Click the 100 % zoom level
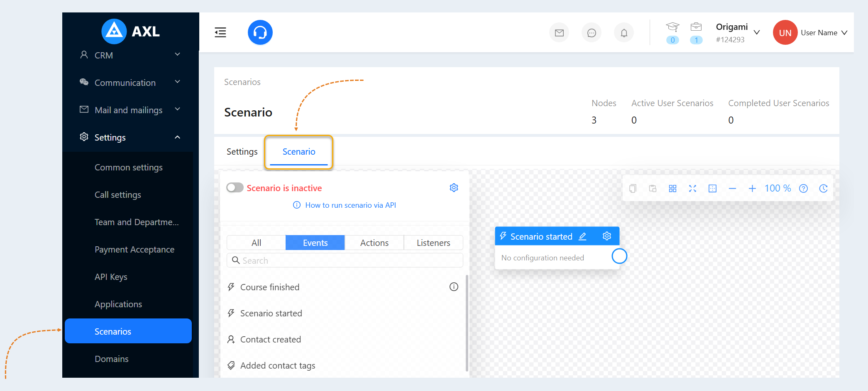 click(778, 189)
